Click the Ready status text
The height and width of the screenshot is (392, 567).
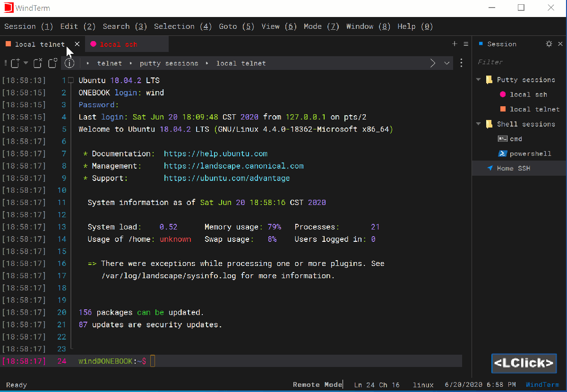(x=17, y=385)
